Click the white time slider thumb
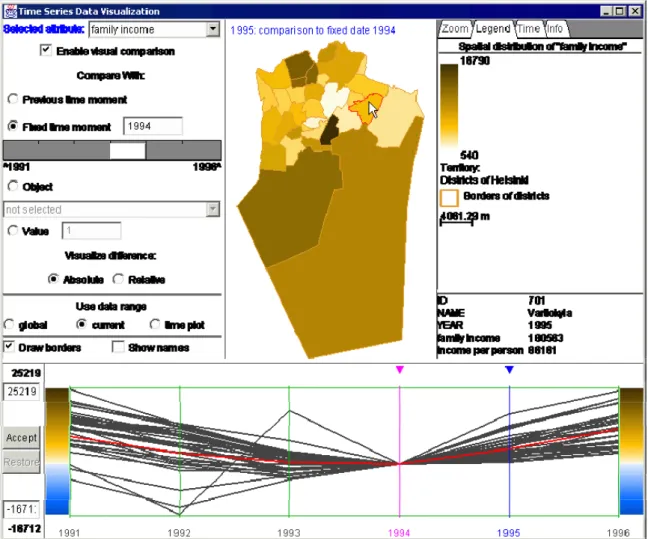 (127, 150)
